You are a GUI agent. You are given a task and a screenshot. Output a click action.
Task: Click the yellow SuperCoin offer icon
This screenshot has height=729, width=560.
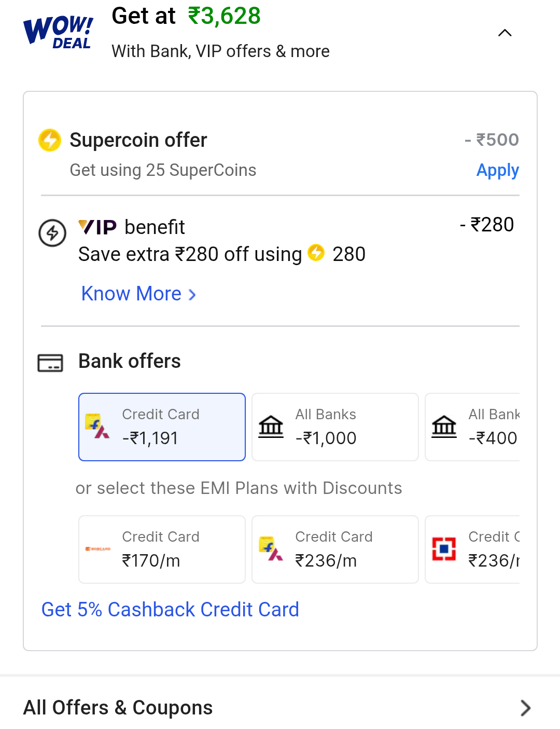coord(49,140)
